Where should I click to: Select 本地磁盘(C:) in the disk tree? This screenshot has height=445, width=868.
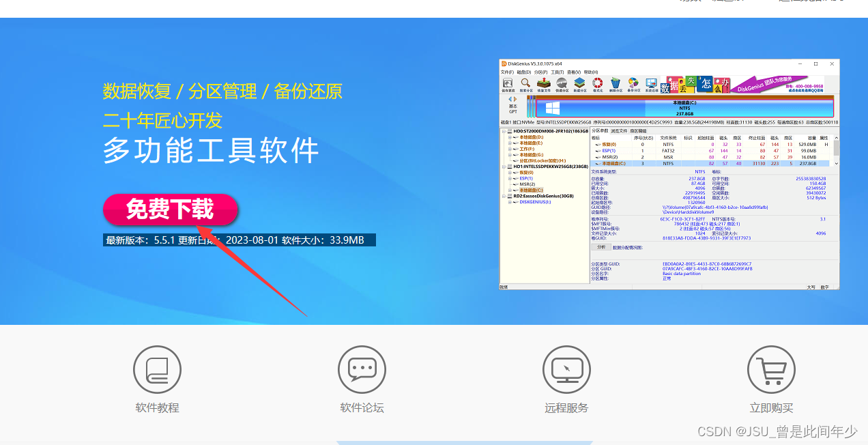point(531,190)
